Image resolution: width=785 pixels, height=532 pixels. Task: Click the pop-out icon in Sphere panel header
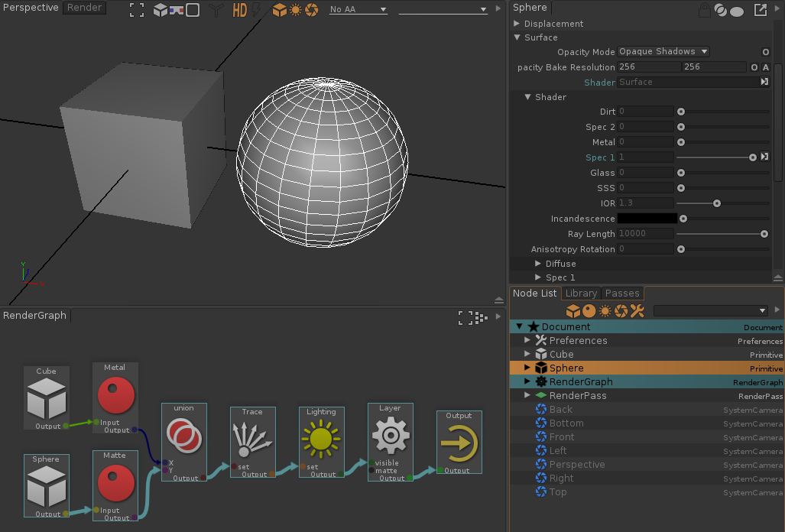click(x=760, y=10)
